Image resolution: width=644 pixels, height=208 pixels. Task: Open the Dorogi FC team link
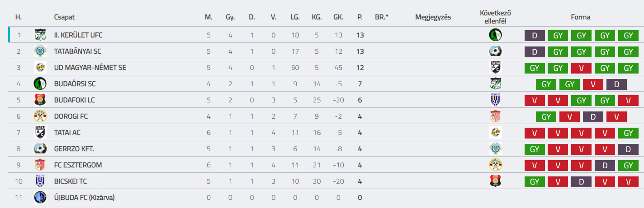click(71, 116)
